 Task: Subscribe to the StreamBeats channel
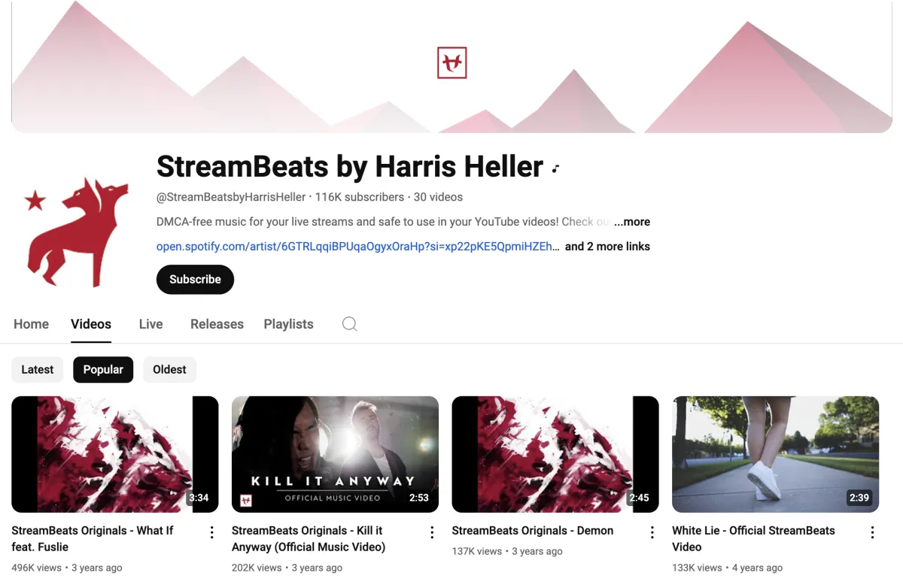tap(195, 279)
